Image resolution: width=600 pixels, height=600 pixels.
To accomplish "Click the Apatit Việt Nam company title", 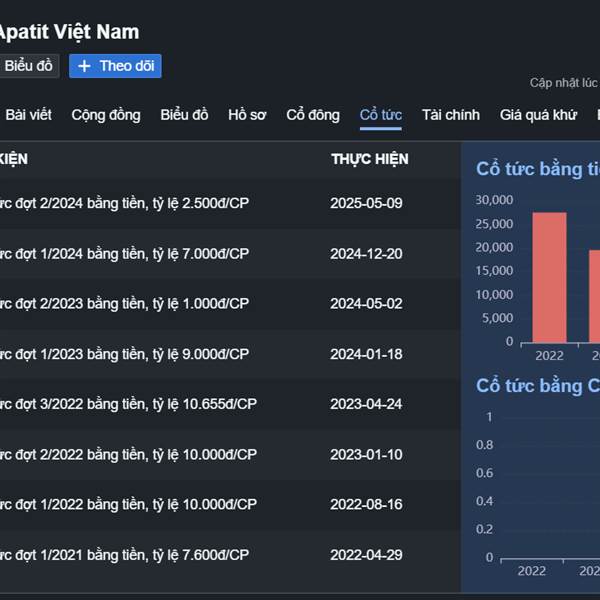I will click(68, 32).
